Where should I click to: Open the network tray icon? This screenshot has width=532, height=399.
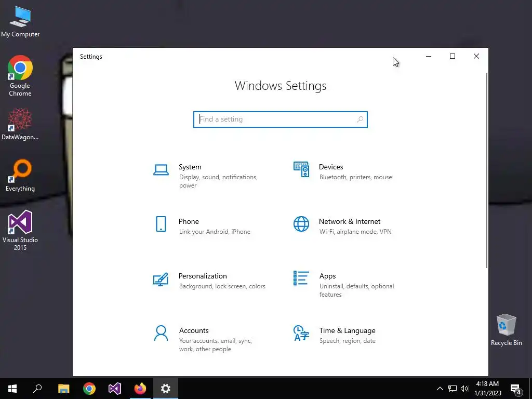point(453,389)
